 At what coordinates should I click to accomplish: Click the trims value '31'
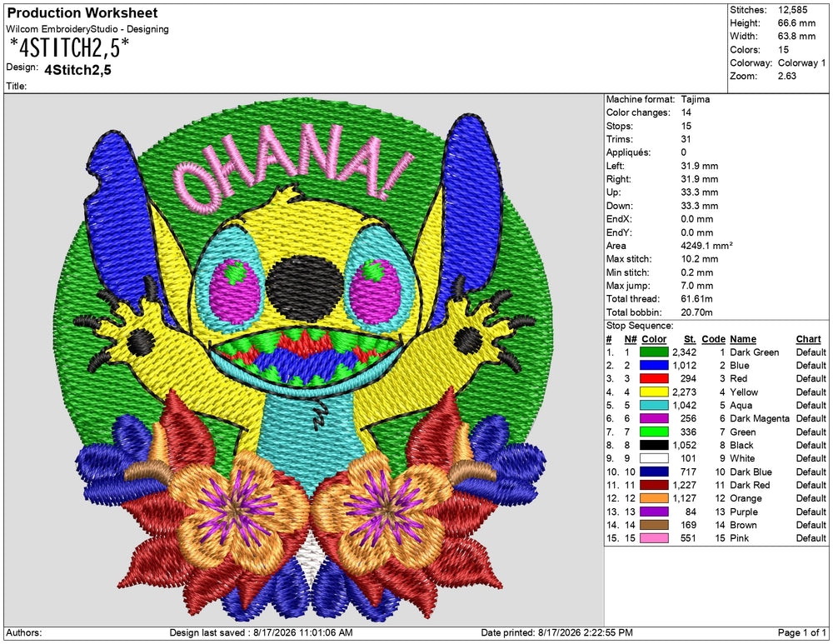pyautogui.click(x=686, y=139)
